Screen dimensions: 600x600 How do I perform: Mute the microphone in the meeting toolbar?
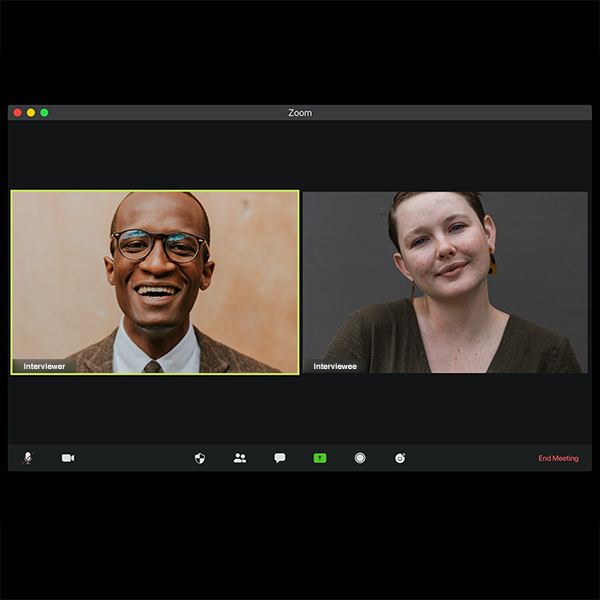point(27,458)
